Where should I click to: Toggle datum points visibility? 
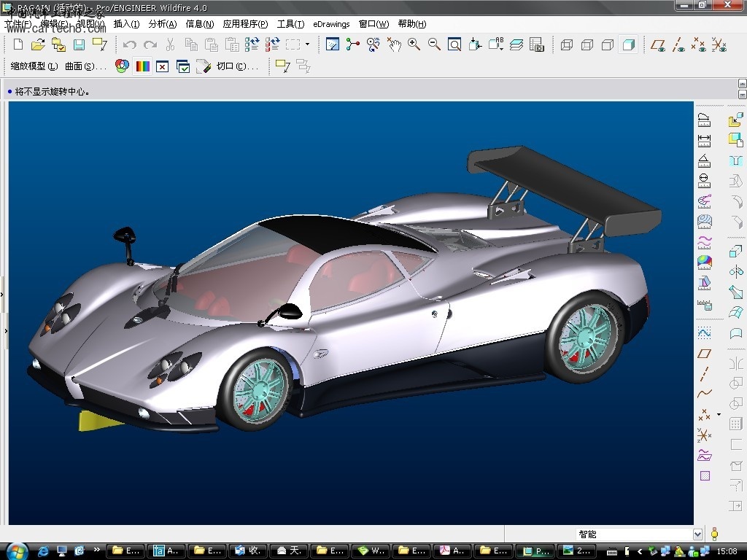tap(699, 44)
